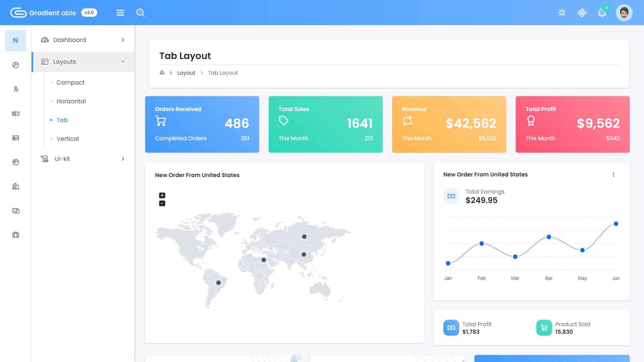
Task: Click the devices monitor icon in rail
Action: (x=15, y=211)
